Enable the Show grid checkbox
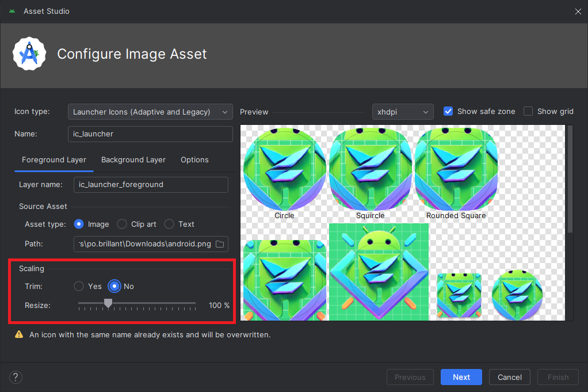Viewport: 588px width, 392px height. tap(528, 112)
